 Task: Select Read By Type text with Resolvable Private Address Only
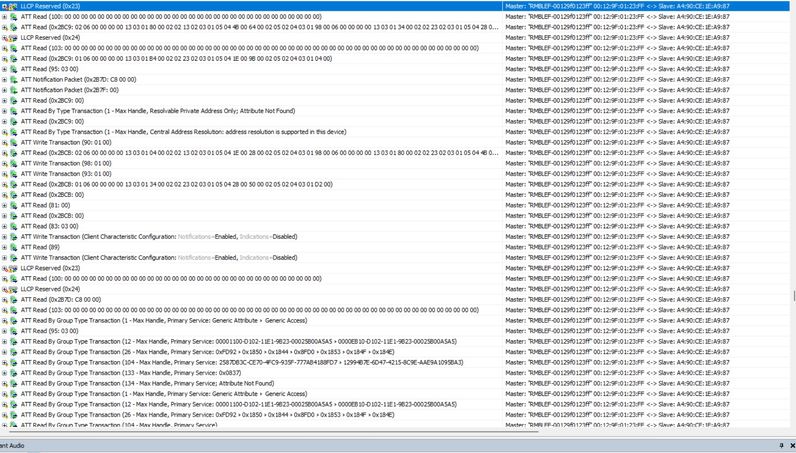(x=158, y=111)
